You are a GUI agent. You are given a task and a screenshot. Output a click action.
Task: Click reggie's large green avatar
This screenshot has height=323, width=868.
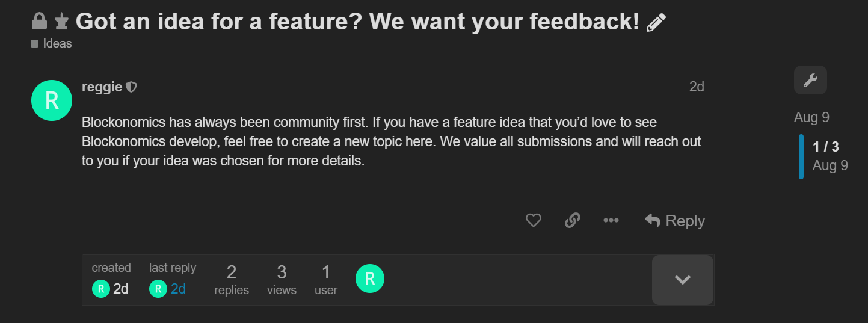pyautogui.click(x=52, y=100)
